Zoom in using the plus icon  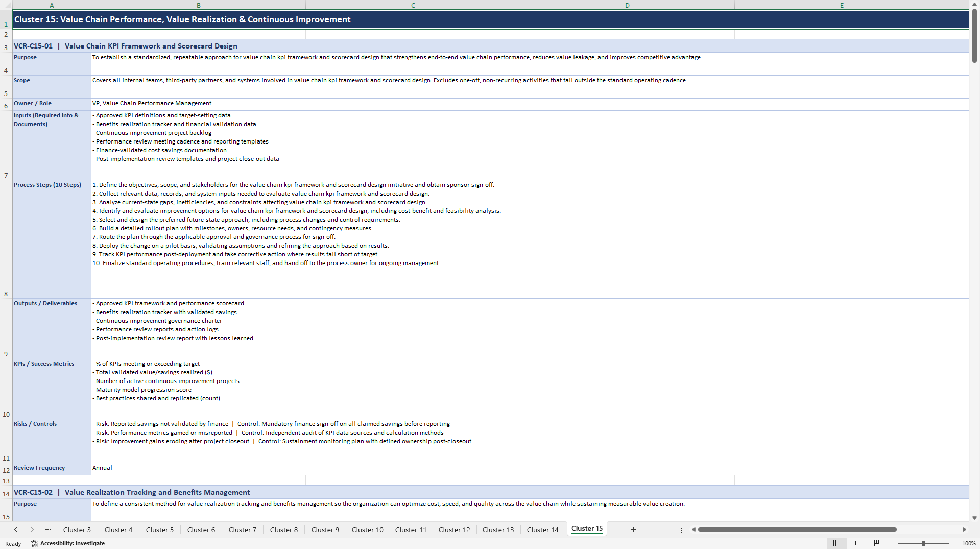point(953,543)
